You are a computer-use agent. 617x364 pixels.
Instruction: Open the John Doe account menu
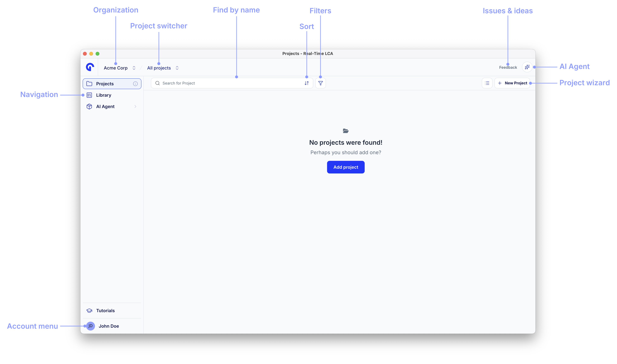coord(112,326)
